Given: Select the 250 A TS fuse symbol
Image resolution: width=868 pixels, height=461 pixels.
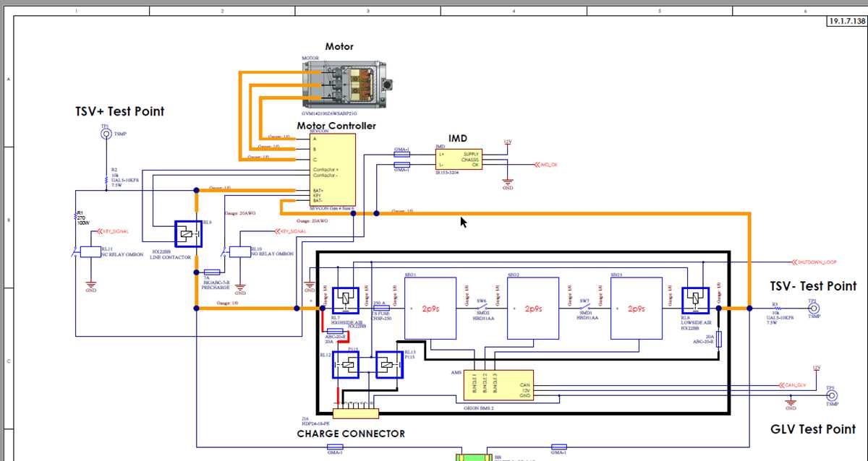Looking at the screenshot, I should point(381,308).
